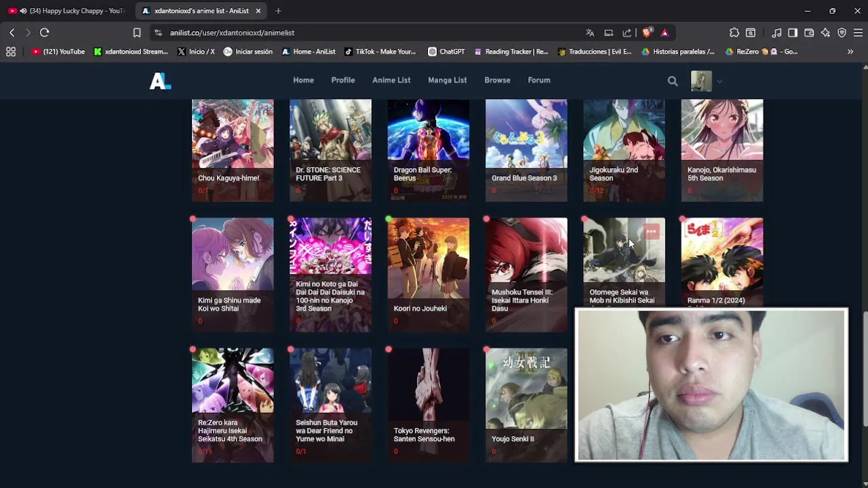Open Brave Shields lion icon
Screen dimensions: 868x488
point(647,33)
